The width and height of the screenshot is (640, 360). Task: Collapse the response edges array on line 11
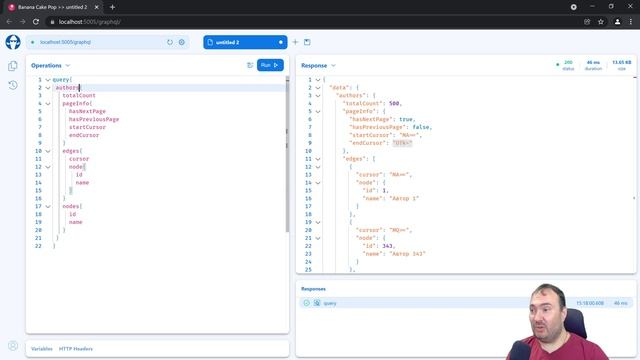point(318,159)
